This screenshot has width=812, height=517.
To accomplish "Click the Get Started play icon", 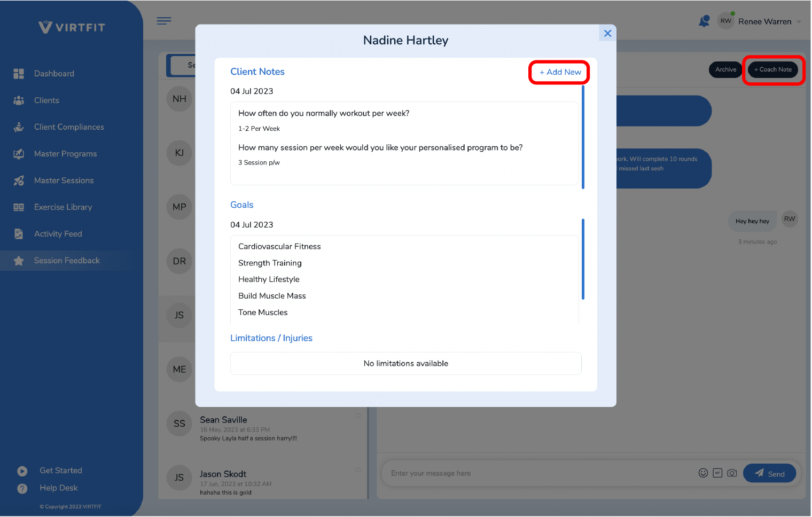I will point(22,471).
